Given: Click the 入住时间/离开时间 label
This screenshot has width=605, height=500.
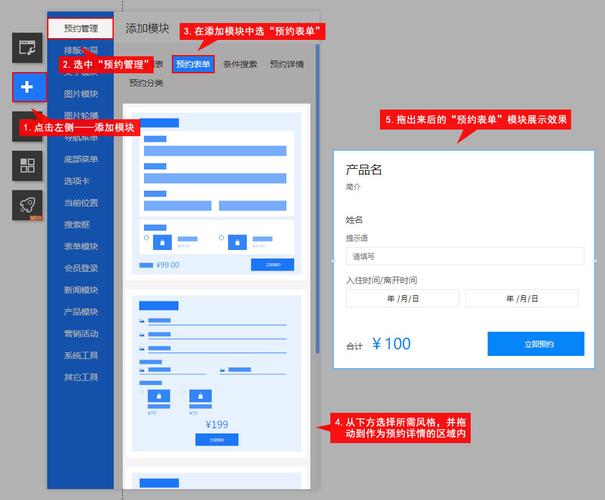Looking at the screenshot, I should click(x=381, y=280).
